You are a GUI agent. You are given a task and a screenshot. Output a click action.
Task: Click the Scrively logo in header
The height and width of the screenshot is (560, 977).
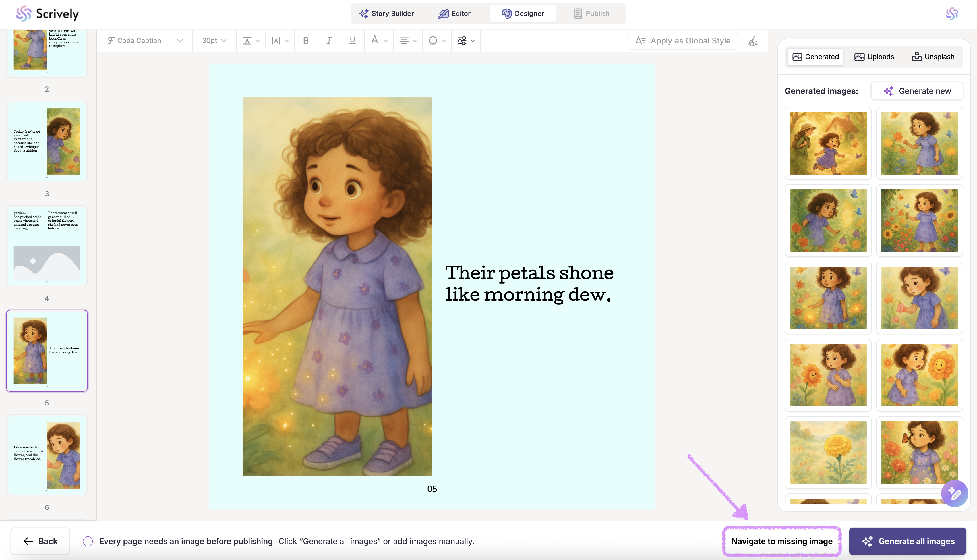[47, 14]
